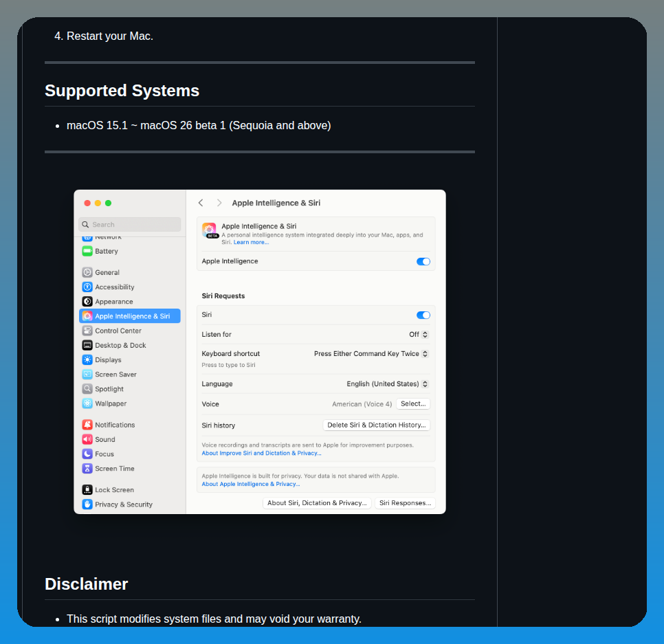
Task: Select the Privacy & Security label
Action: coord(124,504)
